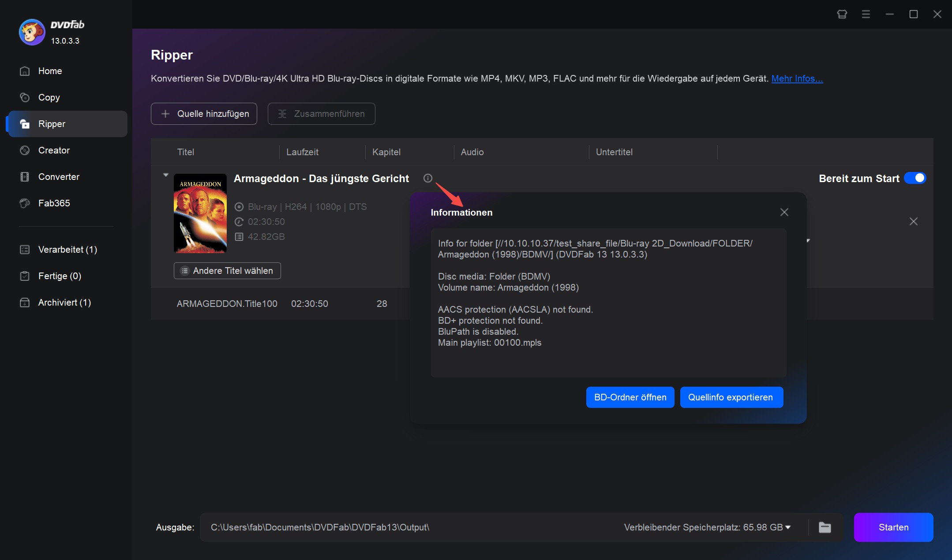This screenshot has height=560, width=952.
Task: Click the Titel column header
Action: click(186, 152)
